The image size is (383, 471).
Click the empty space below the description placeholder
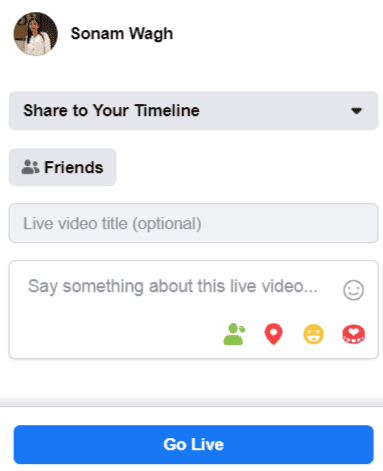click(117, 330)
